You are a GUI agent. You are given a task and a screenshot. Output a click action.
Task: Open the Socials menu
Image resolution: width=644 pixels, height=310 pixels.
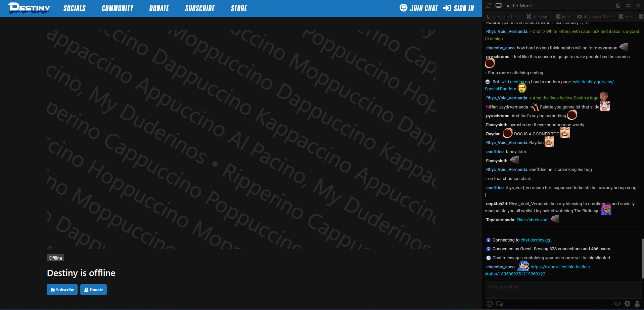point(75,8)
